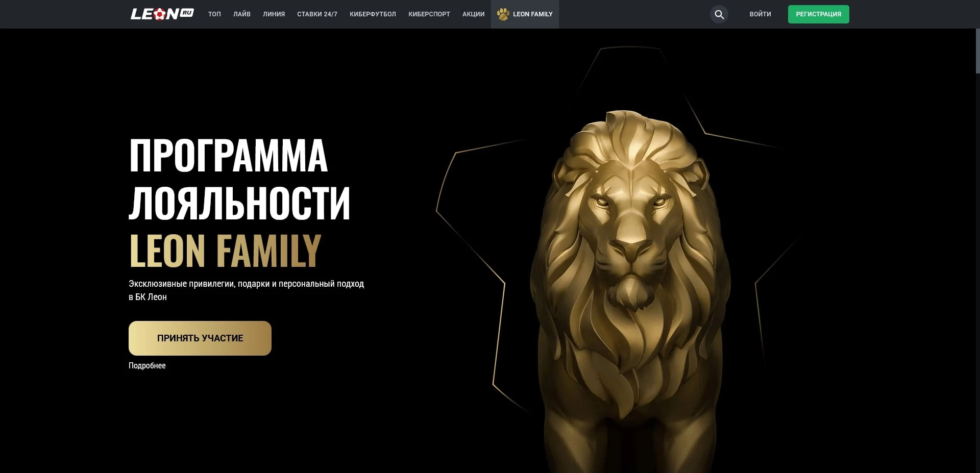This screenshot has height=473, width=980.
Task: Click the golden lion statue image
Action: (x=630, y=291)
